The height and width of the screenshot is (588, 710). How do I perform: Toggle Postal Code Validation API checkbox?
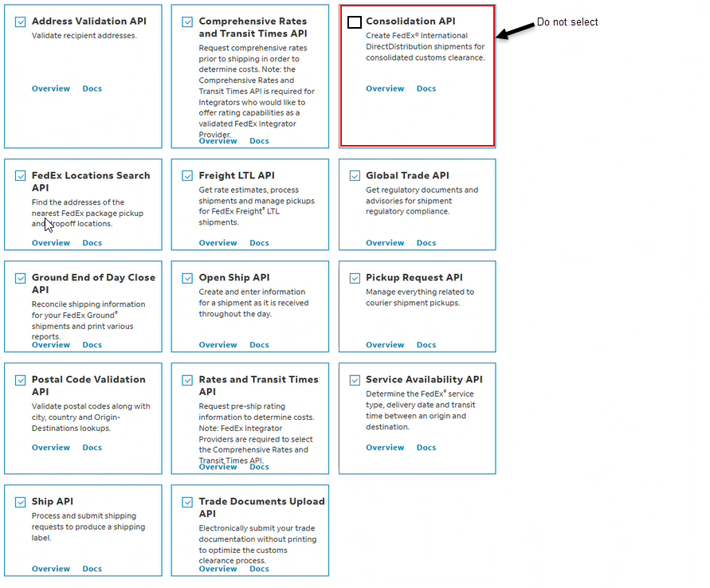[x=21, y=380]
